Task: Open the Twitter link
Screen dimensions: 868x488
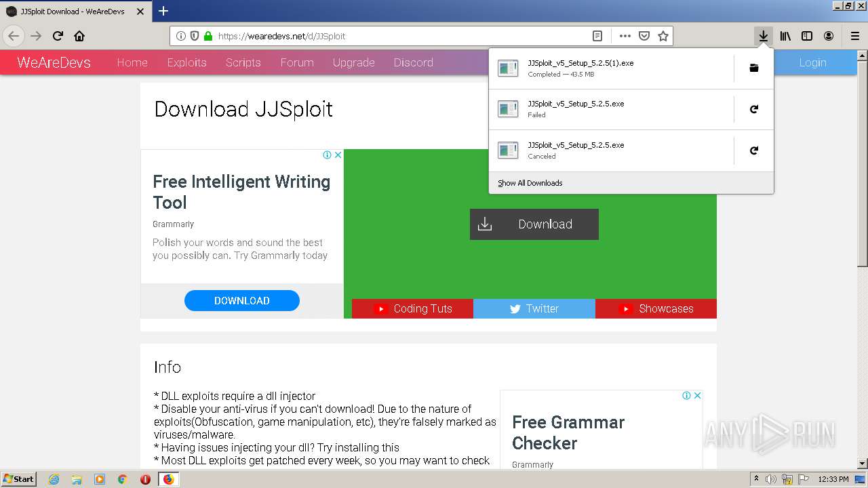Action: click(534, 308)
